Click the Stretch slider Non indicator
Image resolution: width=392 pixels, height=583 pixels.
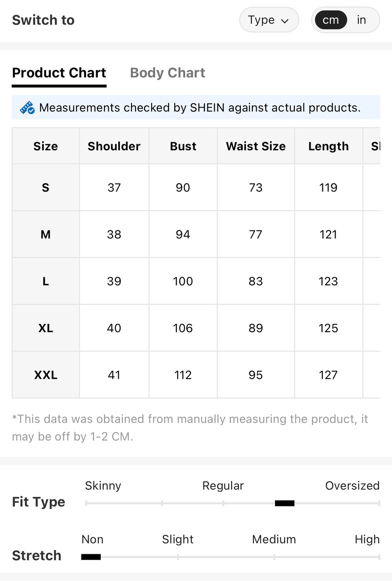coord(91,557)
